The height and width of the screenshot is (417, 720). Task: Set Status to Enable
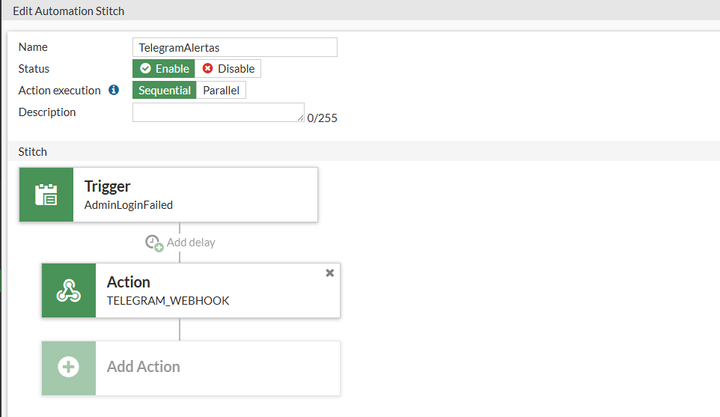(x=164, y=69)
